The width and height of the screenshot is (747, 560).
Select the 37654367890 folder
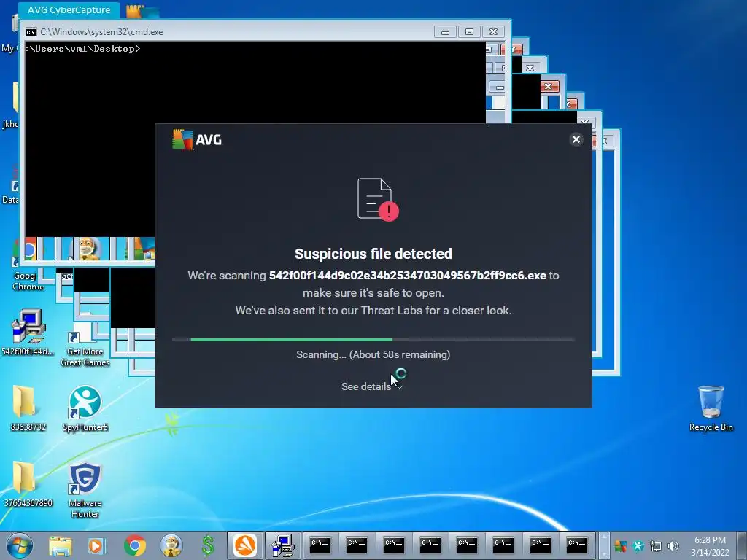[28, 484]
